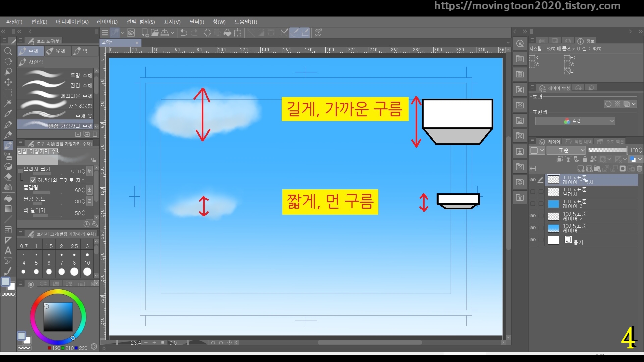
Task: Pick color in square color picker
Action: click(x=58, y=317)
